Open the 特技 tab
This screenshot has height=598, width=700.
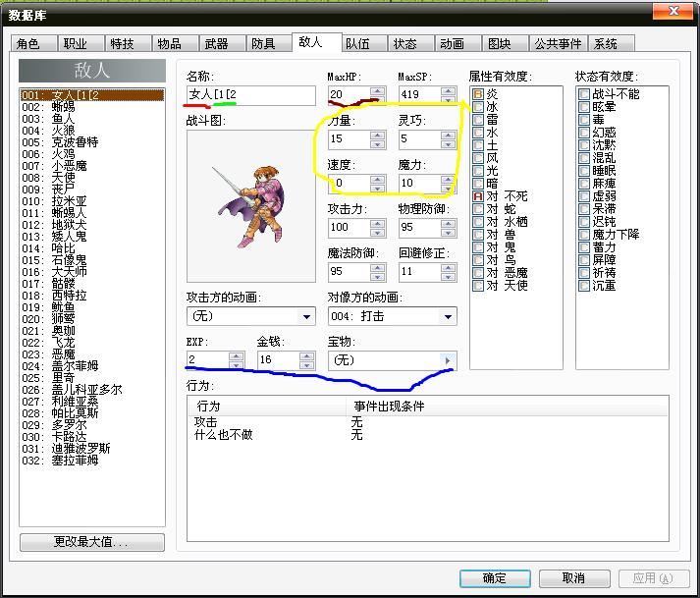coord(129,44)
